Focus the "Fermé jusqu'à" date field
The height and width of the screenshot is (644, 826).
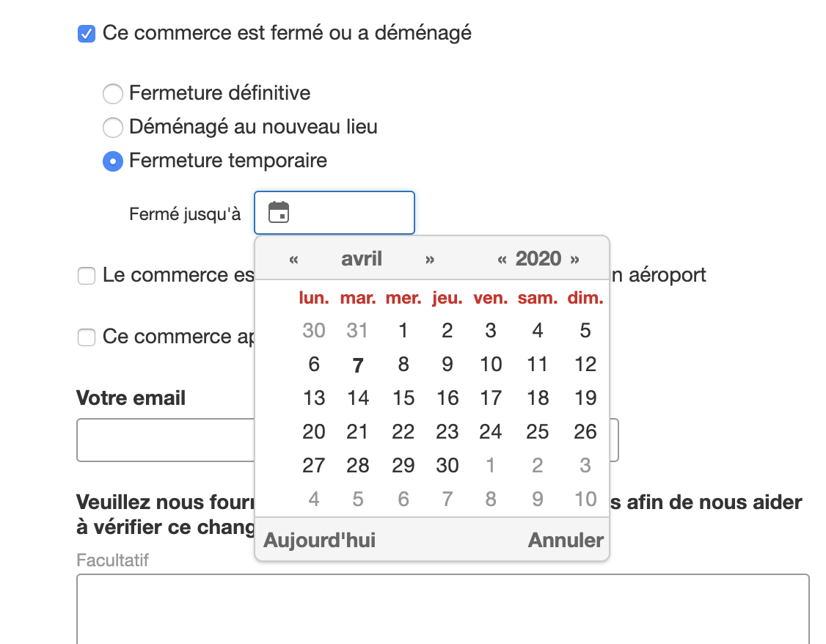[335, 213]
